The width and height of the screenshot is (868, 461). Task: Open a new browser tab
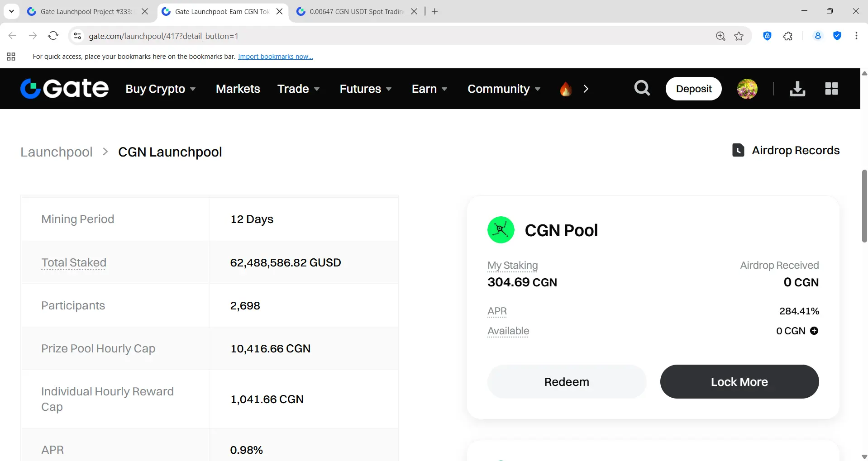(x=435, y=11)
